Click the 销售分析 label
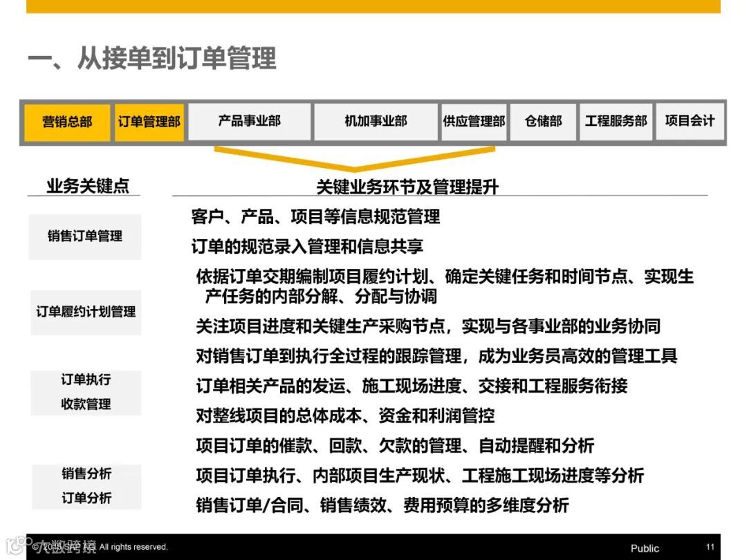The height and width of the screenshot is (560, 747). click(86, 474)
